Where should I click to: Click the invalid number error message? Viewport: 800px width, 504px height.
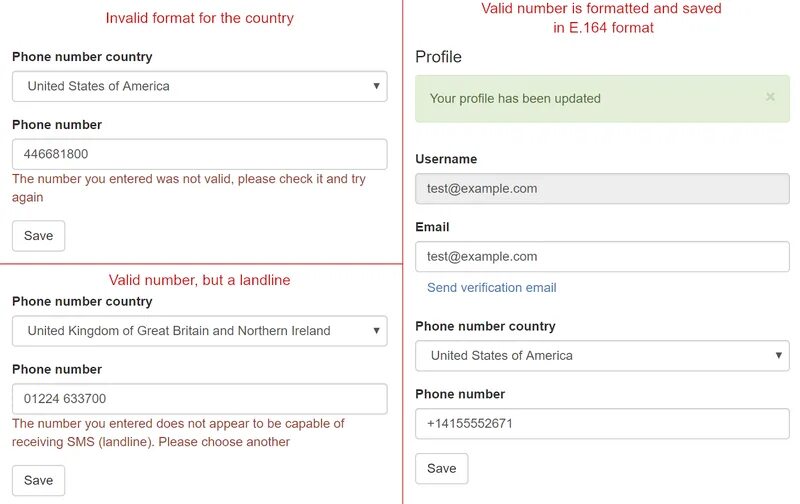[189, 188]
